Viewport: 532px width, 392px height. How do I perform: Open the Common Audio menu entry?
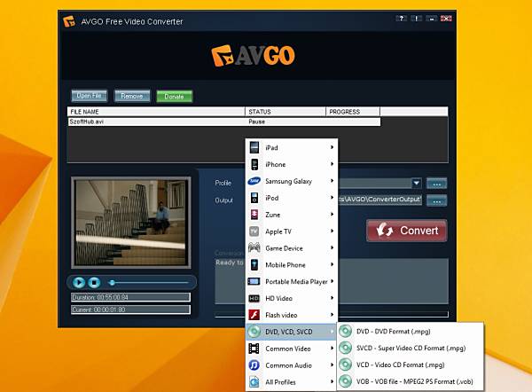click(x=292, y=365)
